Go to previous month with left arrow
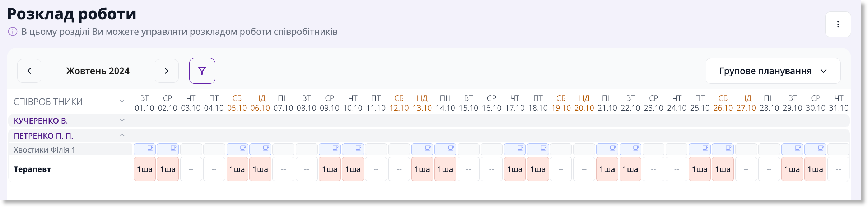Screen dimensions: 868x207 [x=29, y=71]
